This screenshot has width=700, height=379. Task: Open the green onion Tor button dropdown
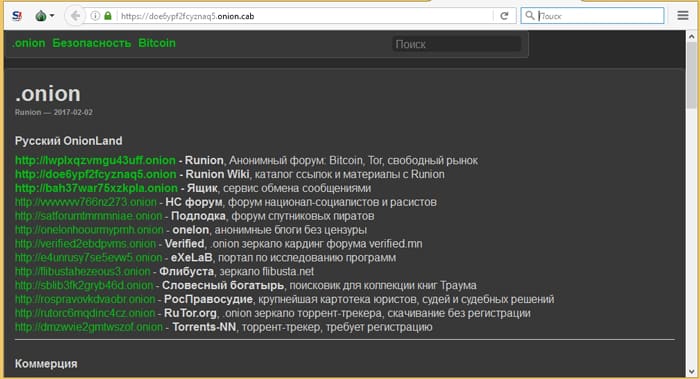[x=44, y=16]
